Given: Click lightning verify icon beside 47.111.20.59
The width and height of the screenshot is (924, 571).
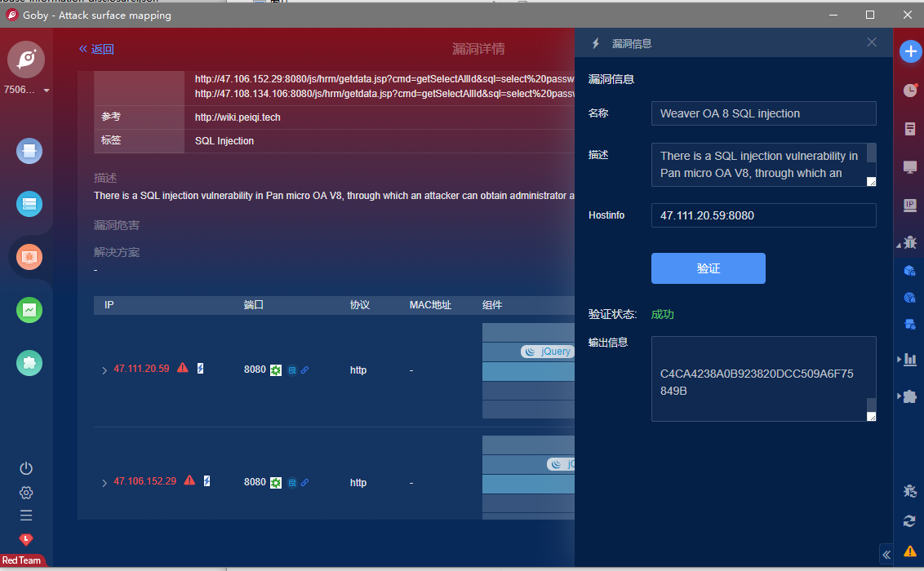Looking at the screenshot, I should pyautogui.click(x=201, y=369).
